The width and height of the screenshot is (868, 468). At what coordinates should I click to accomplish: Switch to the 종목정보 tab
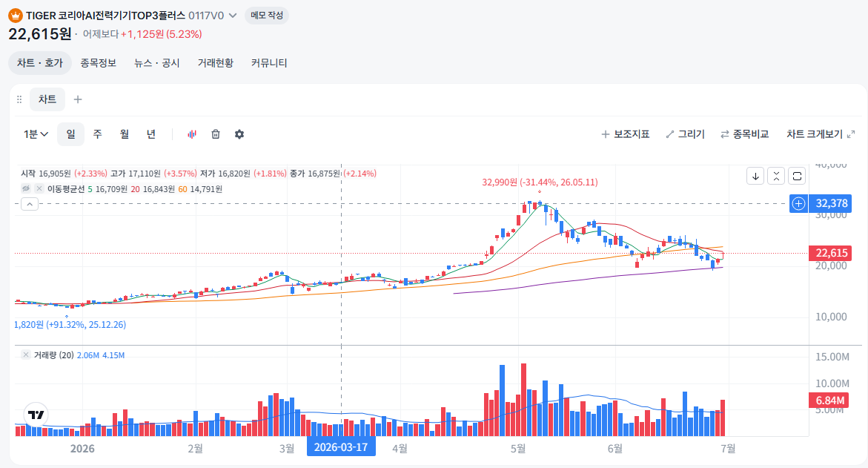[x=99, y=63]
